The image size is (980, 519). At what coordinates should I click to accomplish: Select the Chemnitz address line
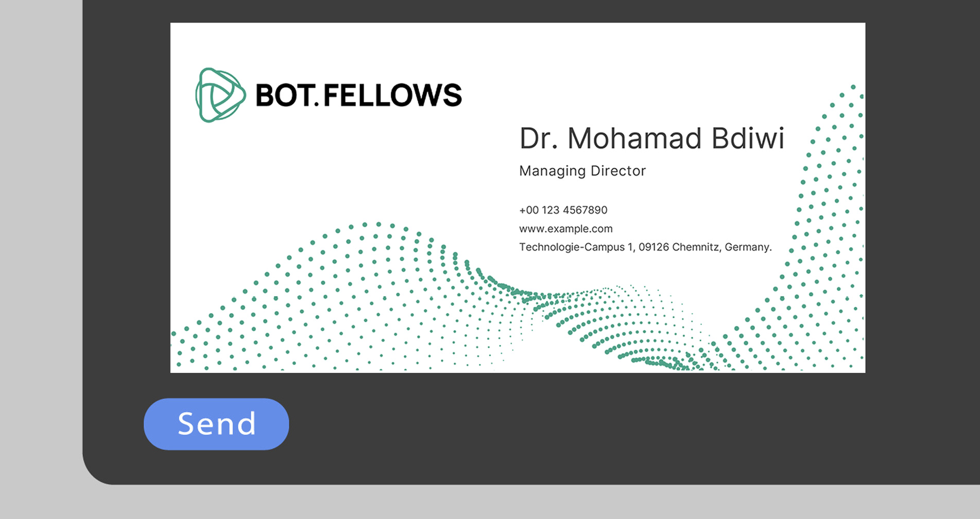point(645,247)
